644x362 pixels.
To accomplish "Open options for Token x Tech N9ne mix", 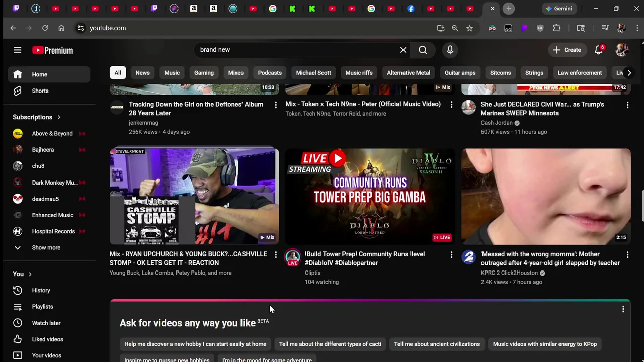I will 451,105.
